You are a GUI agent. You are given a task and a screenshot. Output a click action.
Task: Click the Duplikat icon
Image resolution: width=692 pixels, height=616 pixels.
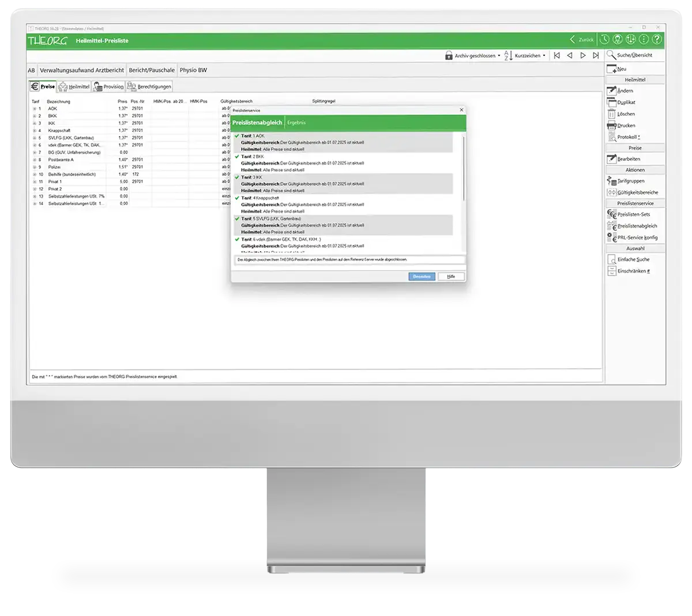point(612,102)
